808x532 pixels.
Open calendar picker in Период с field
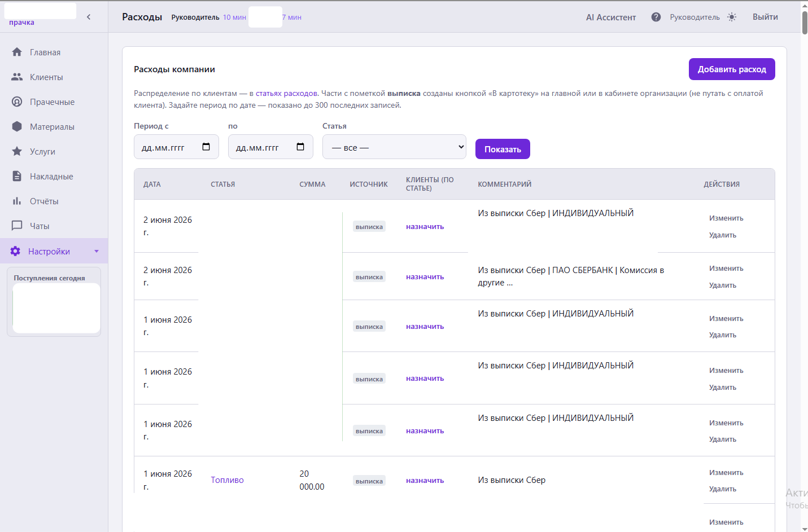click(206, 147)
